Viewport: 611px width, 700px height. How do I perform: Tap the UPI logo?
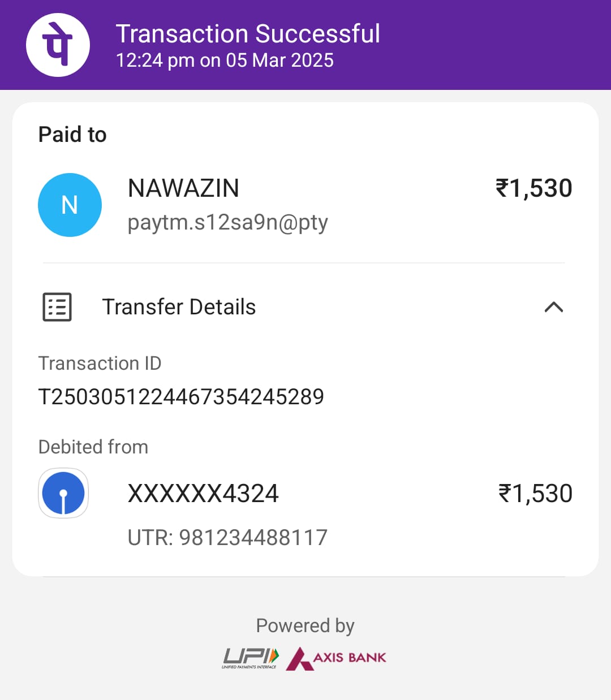click(x=250, y=658)
